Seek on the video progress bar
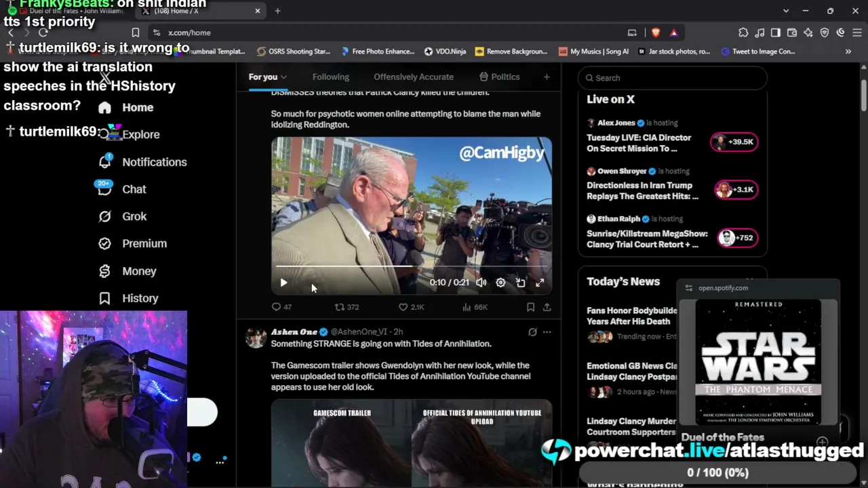Viewport: 868px width, 488px height. (x=412, y=266)
